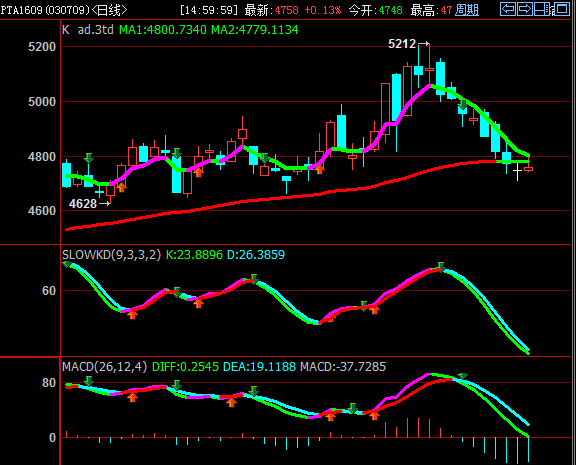Viewport: 576px width, 465px height.
Task: Click the 14:59:59 timestamp
Action: (x=209, y=10)
